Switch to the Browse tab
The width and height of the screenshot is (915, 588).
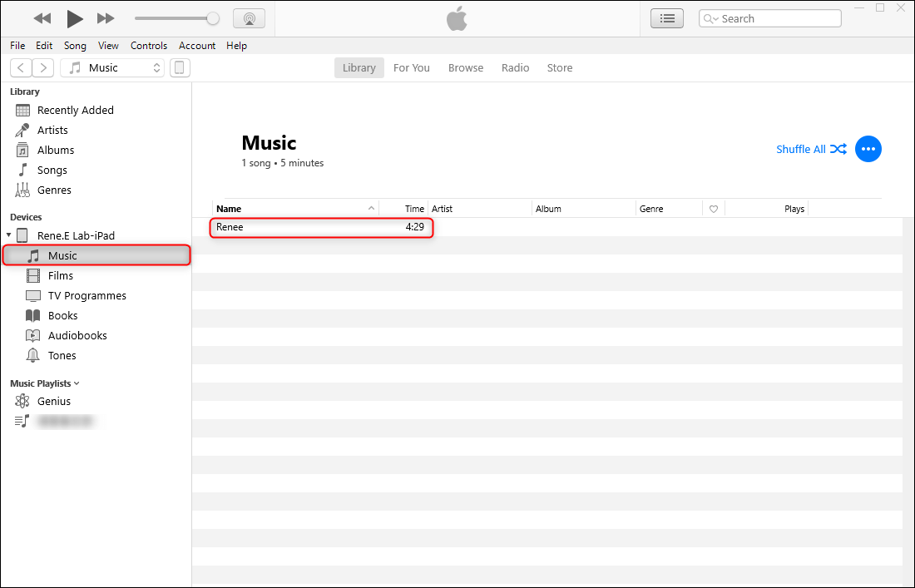(x=466, y=67)
